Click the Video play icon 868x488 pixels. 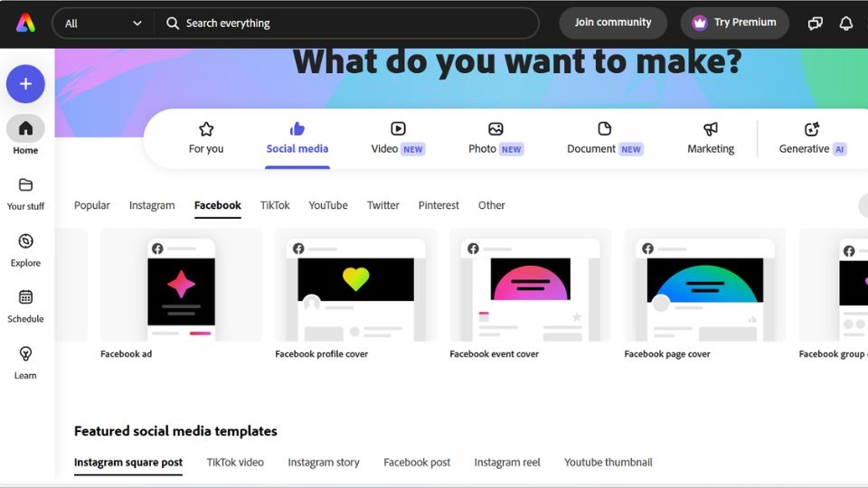(x=398, y=129)
